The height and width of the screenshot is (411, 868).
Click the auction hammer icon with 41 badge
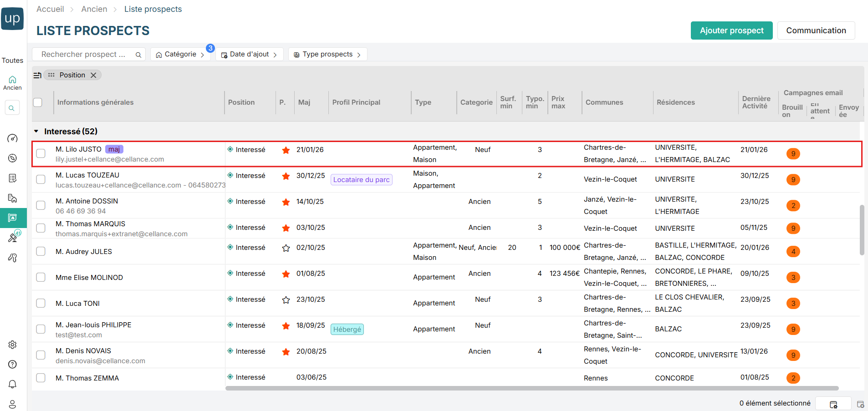(13, 238)
